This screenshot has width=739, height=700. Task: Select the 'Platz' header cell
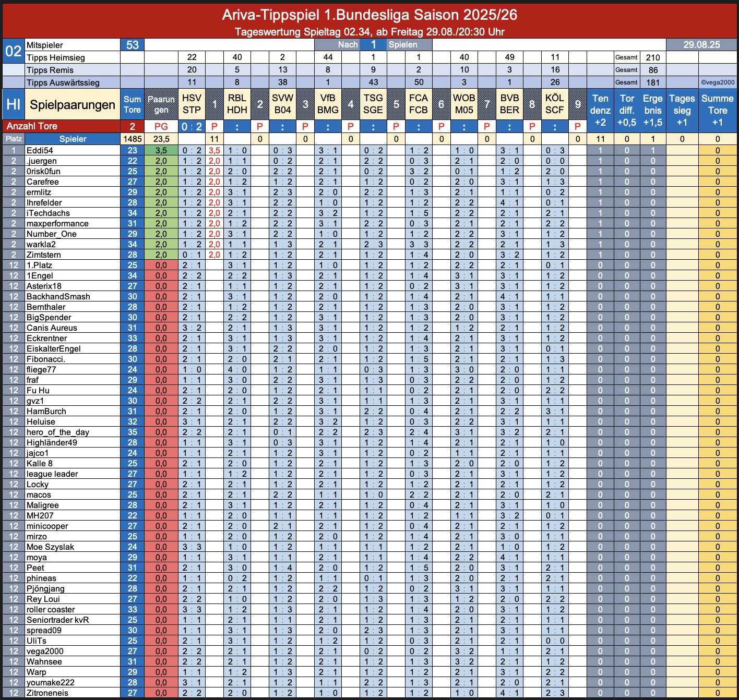pyautogui.click(x=14, y=139)
